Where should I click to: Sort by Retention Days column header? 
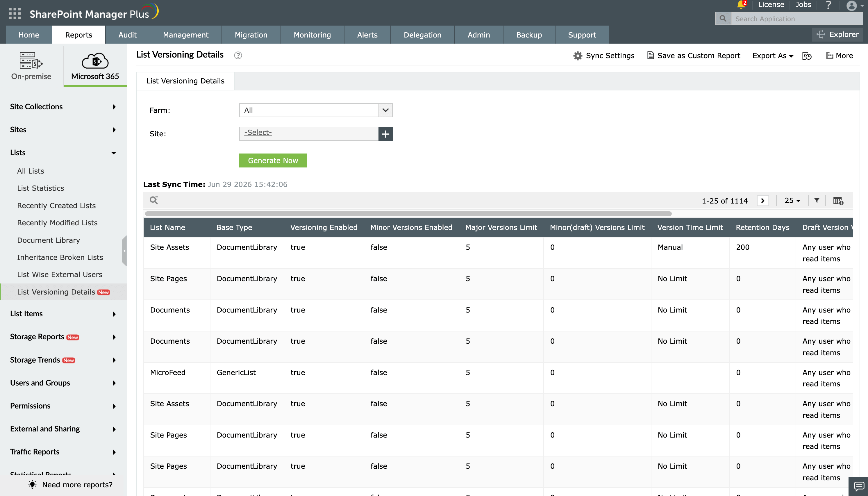point(762,228)
